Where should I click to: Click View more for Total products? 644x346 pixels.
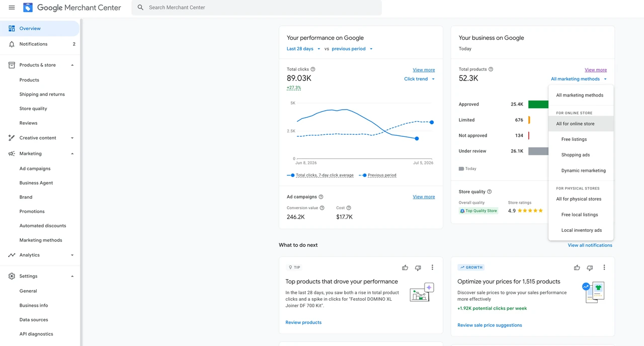(596, 70)
